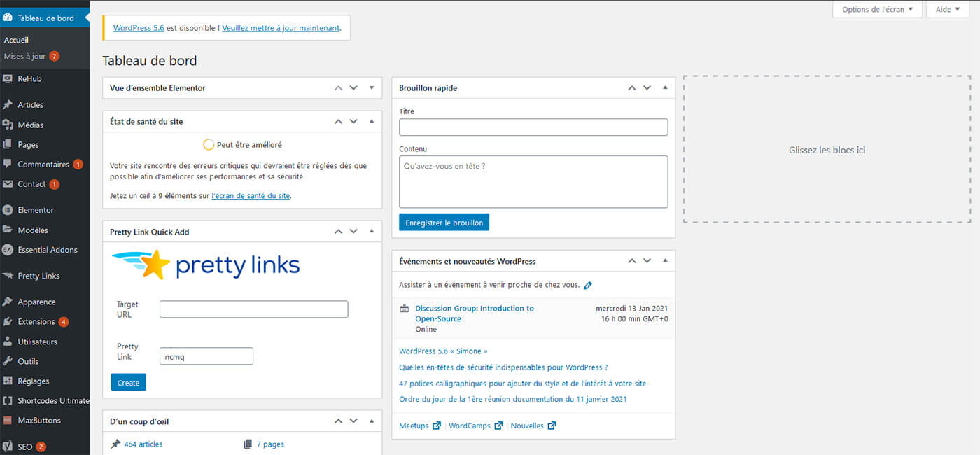Open the Tableau de bord gauge icon
The image size is (980, 455).
(8, 18)
